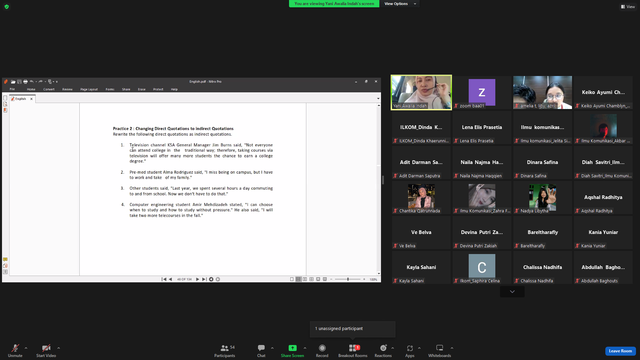Image resolution: width=640 pixels, height=360 pixels.
Task: Click the Print icon in quick toolbar
Action: [25, 82]
